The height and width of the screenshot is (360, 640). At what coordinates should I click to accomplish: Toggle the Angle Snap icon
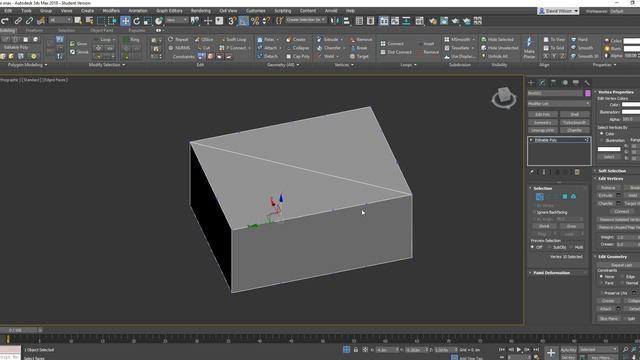[243, 21]
